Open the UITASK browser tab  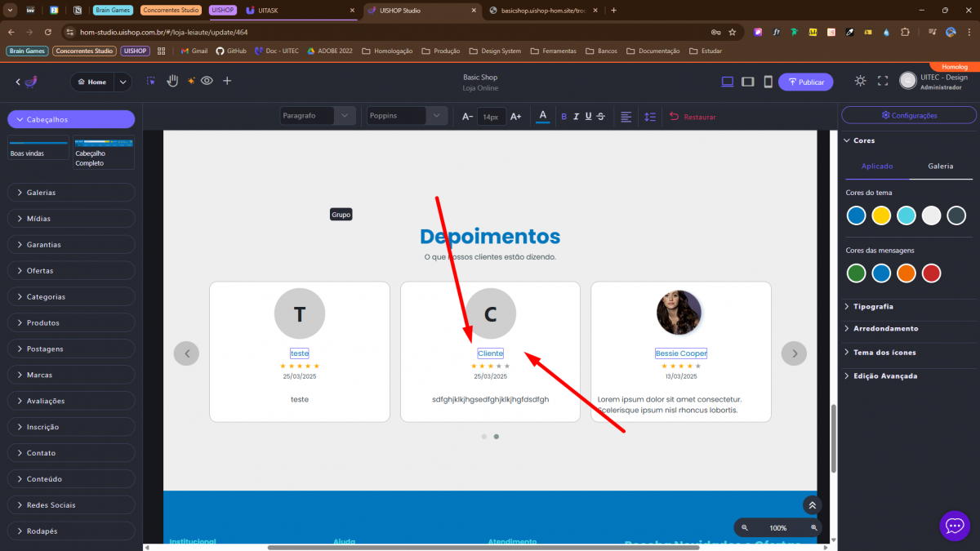coord(294,11)
